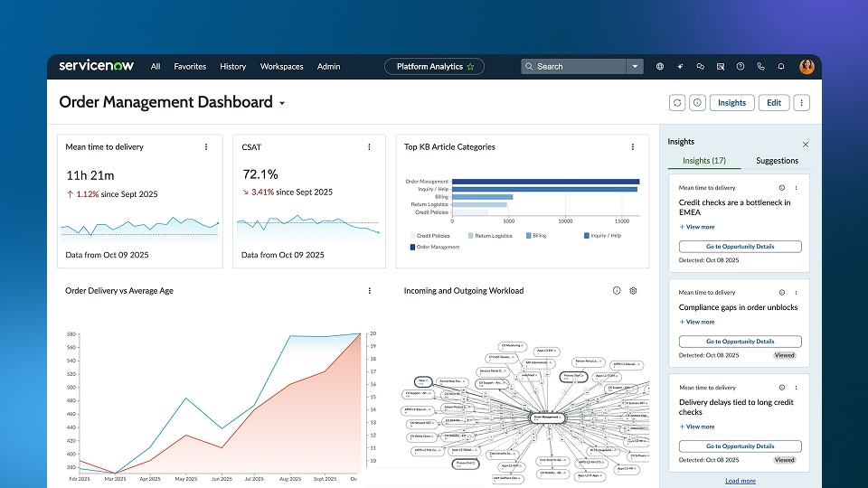This screenshot has width=868, height=488.
Task: Click the Insights button in dashboard header
Action: [x=731, y=102]
